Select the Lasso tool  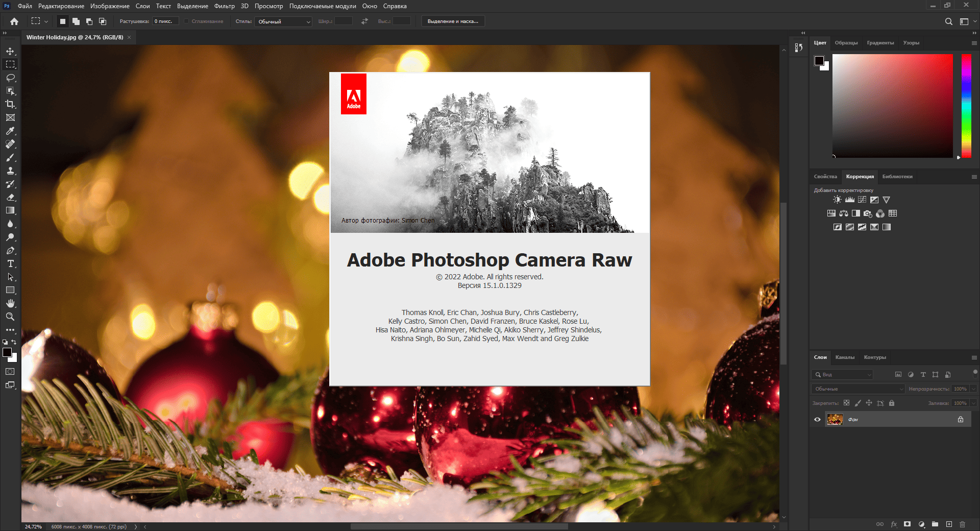10,78
